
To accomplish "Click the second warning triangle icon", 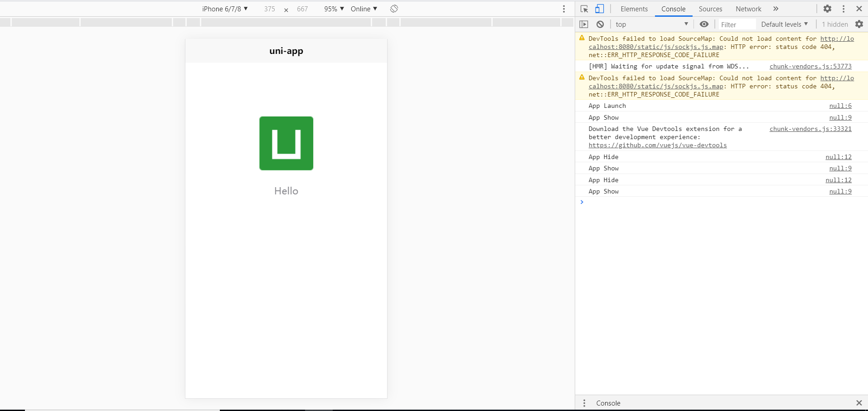I will pyautogui.click(x=582, y=77).
